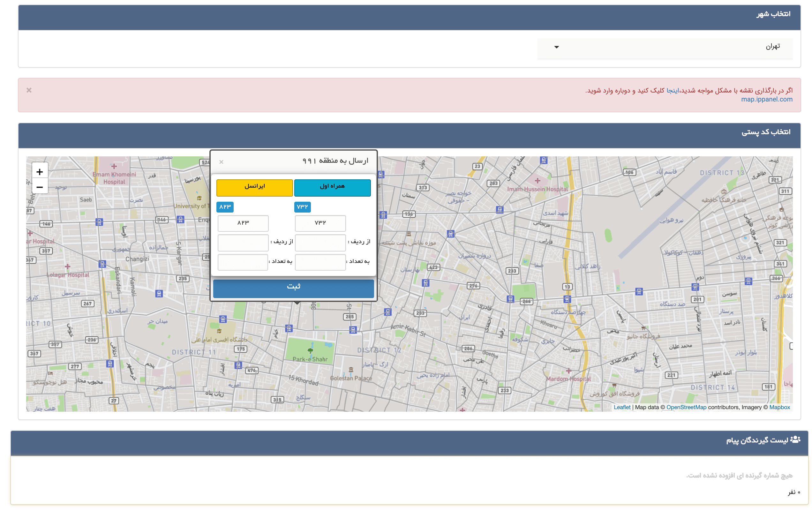Zoom in the map with plus button
The width and height of the screenshot is (812, 510).
click(x=40, y=172)
